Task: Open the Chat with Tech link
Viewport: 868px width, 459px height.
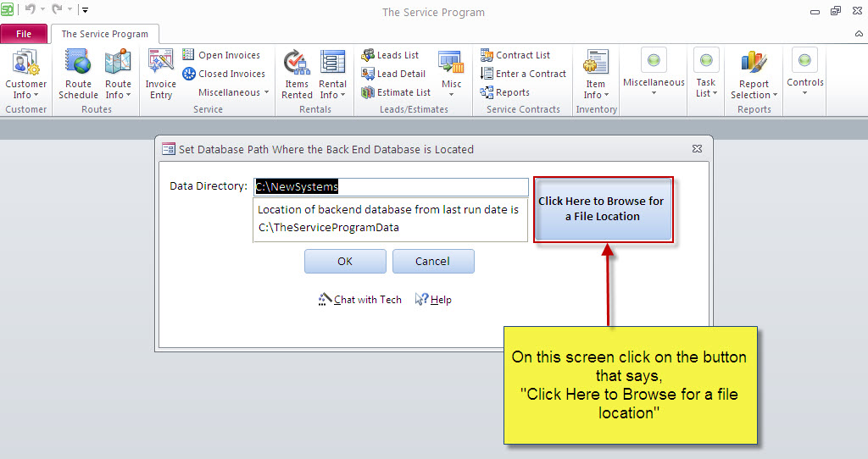Action: point(359,300)
